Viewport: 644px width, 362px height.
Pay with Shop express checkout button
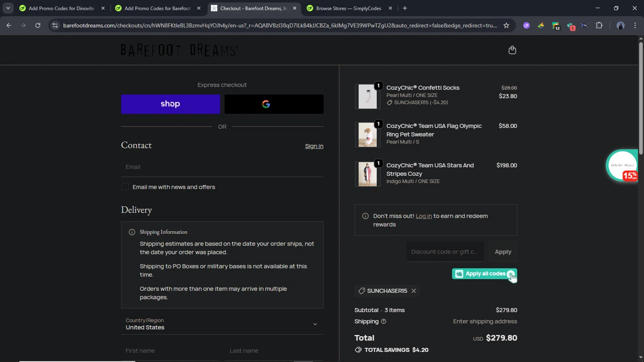(x=170, y=104)
